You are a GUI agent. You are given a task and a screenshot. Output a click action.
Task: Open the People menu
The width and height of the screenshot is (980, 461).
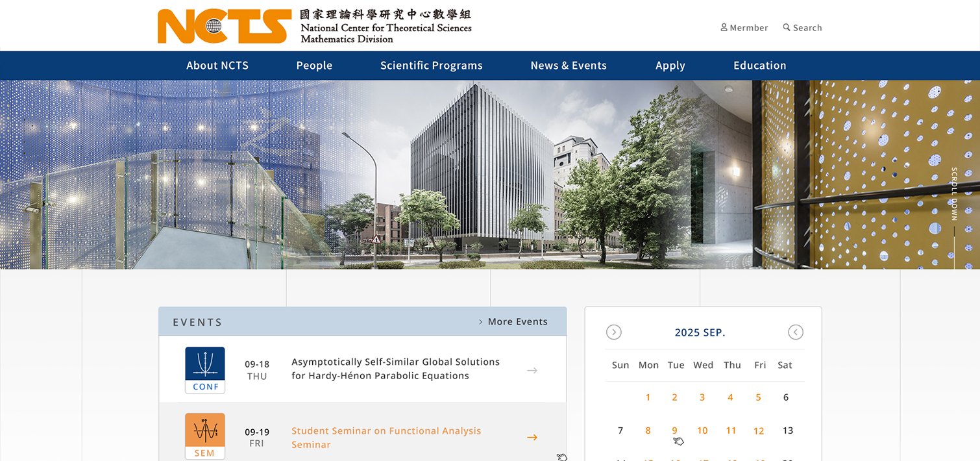pyautogui.click(x=314, y=66)
